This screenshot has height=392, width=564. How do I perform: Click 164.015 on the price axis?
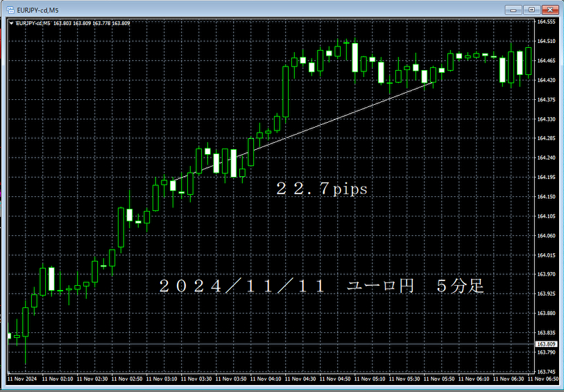547,255
